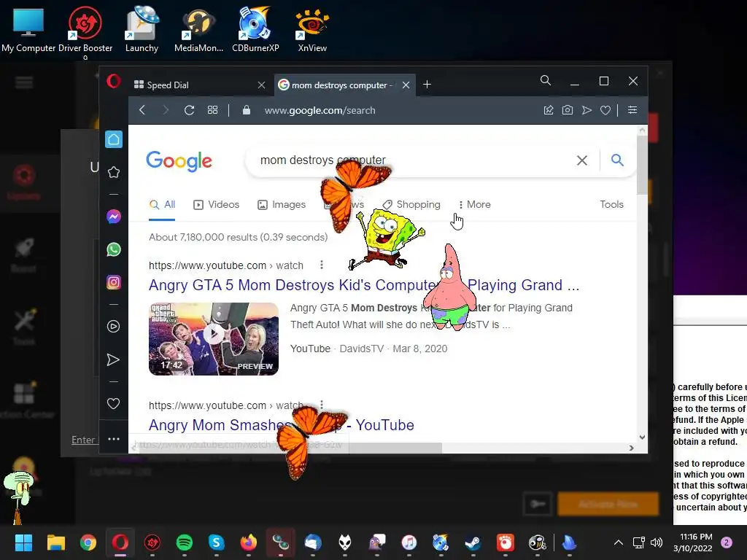Open the Launchy desktop shortcut
The image size is (747, 560).
(142, 29)
